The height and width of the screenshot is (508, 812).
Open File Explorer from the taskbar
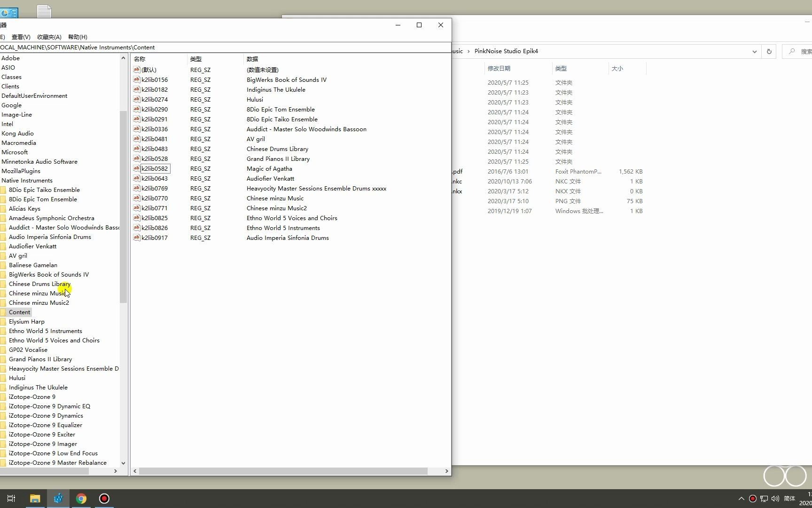point(35,499)
